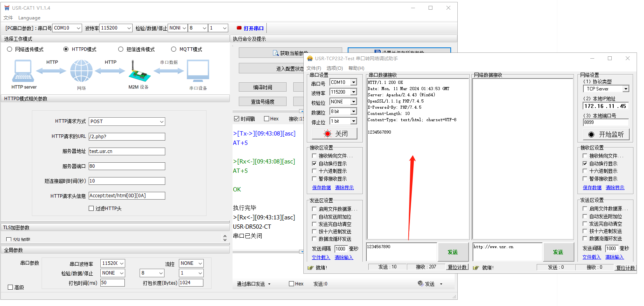Click the green send button for serial data
The image size is (644, 306).
tap(453, 252)
